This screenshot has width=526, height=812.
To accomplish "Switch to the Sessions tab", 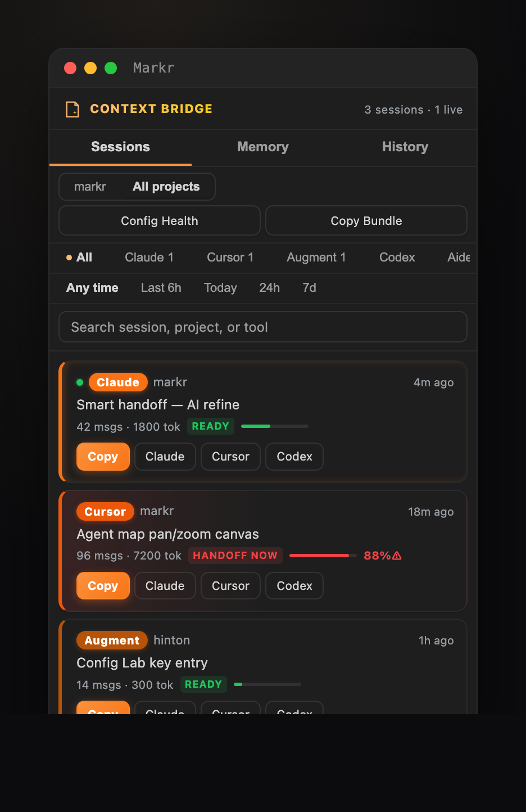I will (120, 147).
